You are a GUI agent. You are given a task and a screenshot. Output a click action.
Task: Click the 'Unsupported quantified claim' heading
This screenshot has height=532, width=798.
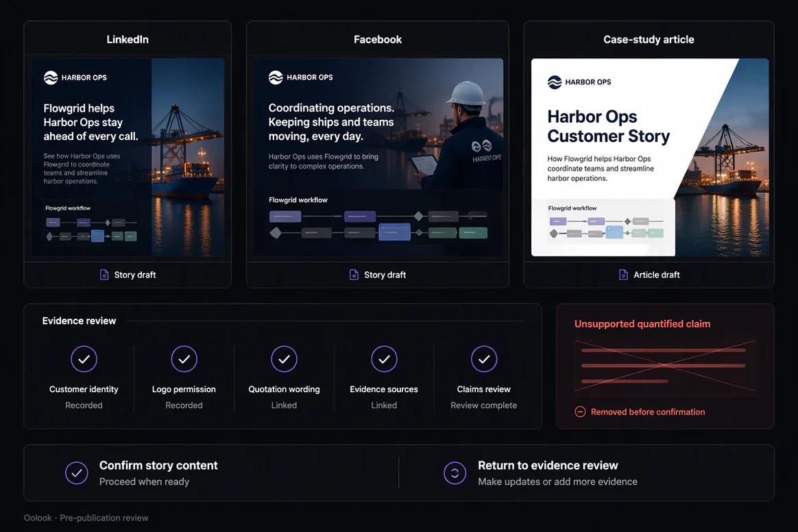pos(642,324)
